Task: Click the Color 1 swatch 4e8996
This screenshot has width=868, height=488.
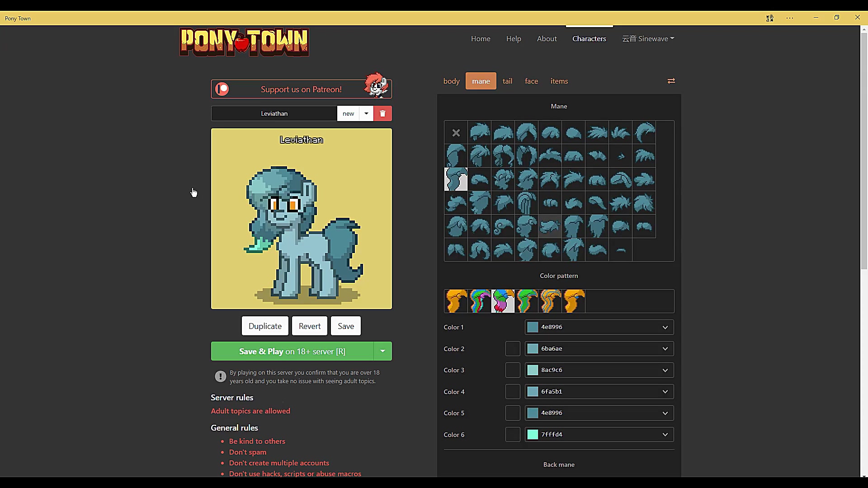Action: pyautogui.click(x=533, y=327)
